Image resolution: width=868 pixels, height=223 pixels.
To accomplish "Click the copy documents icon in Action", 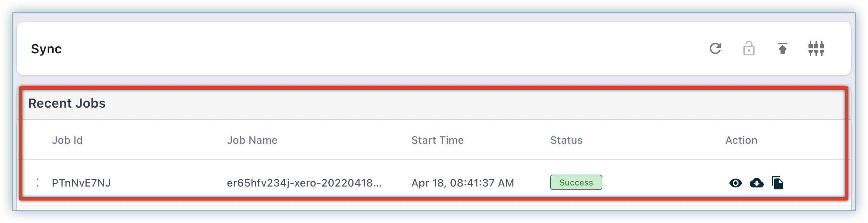I will [777, 183].
